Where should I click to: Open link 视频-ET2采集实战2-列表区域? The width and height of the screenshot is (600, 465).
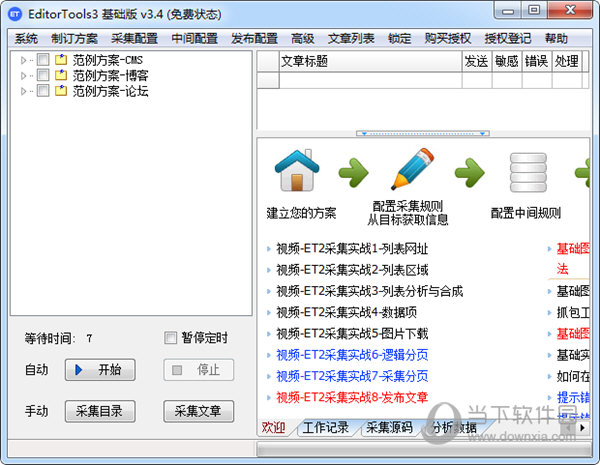pyautogui.click(x=352, y=270)
